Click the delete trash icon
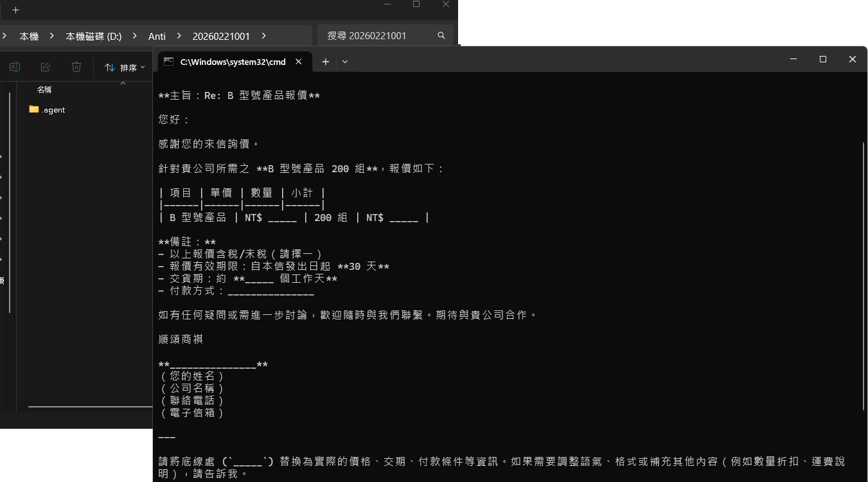868x482 pixels. (76, 67)
